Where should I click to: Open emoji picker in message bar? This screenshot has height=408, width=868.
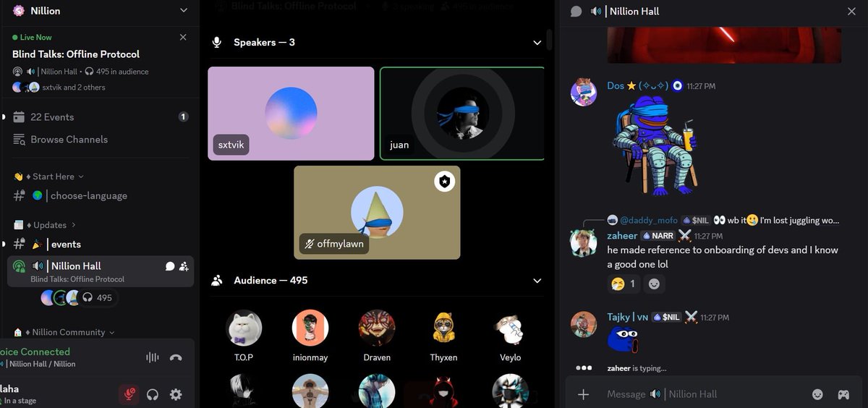tap(818, 394)
